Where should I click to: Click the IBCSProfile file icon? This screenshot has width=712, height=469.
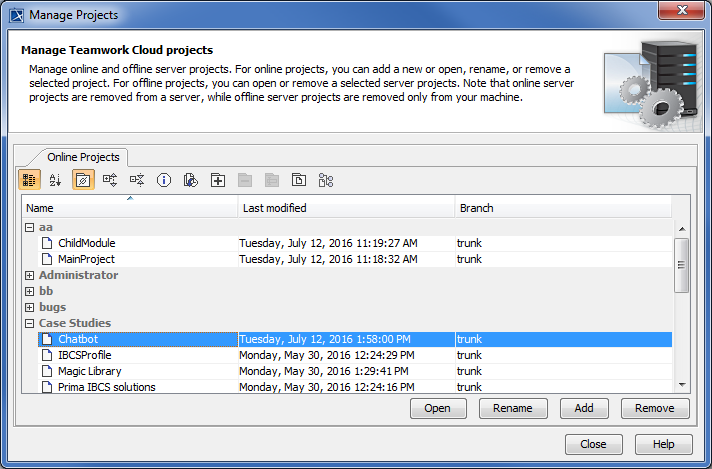click(x=47, y=355)
